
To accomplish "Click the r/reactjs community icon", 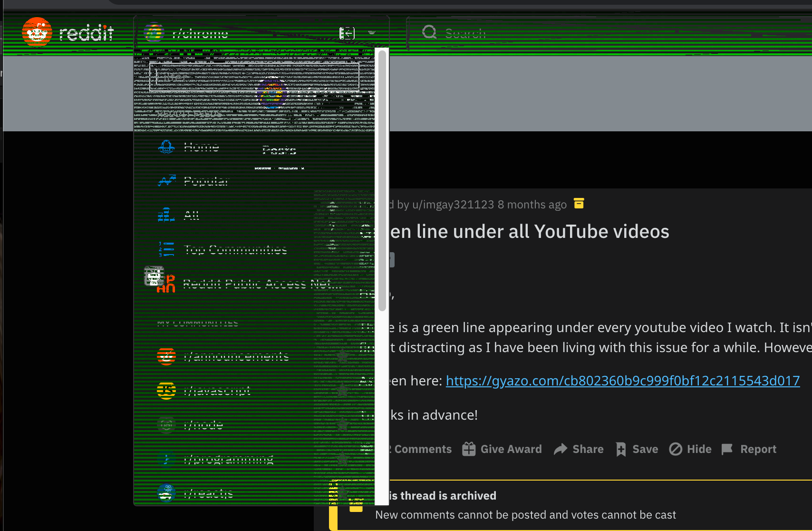I will coord(166,493).
